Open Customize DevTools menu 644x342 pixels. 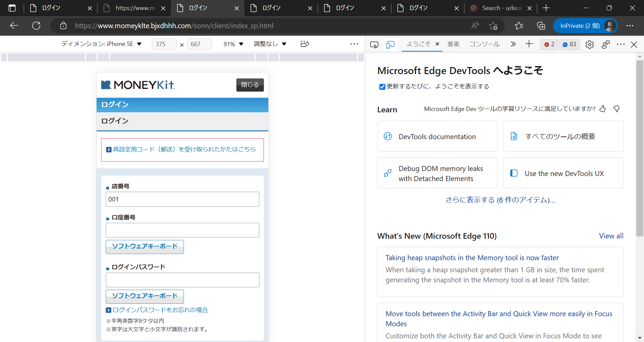coord(621,44)
